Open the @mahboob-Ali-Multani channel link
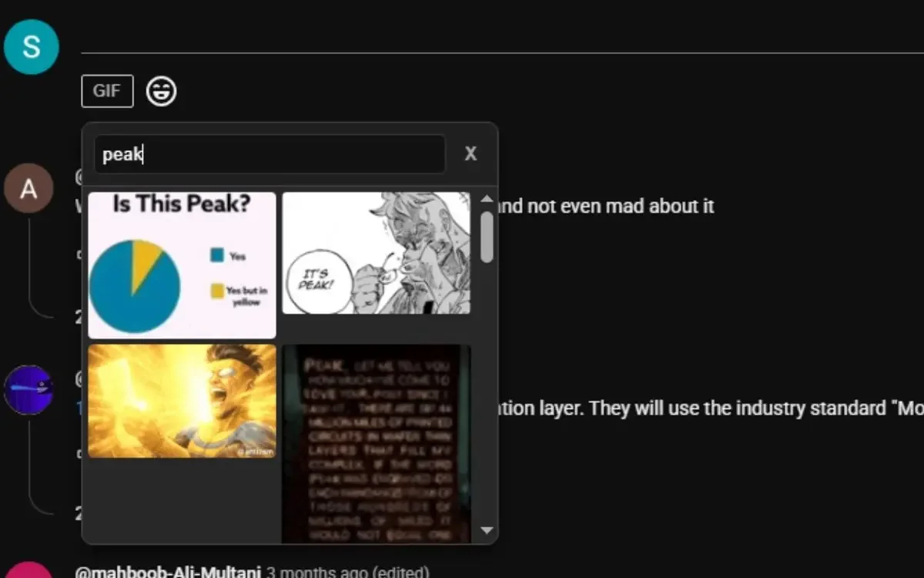924x578 pixels. [x=168, y=572]
